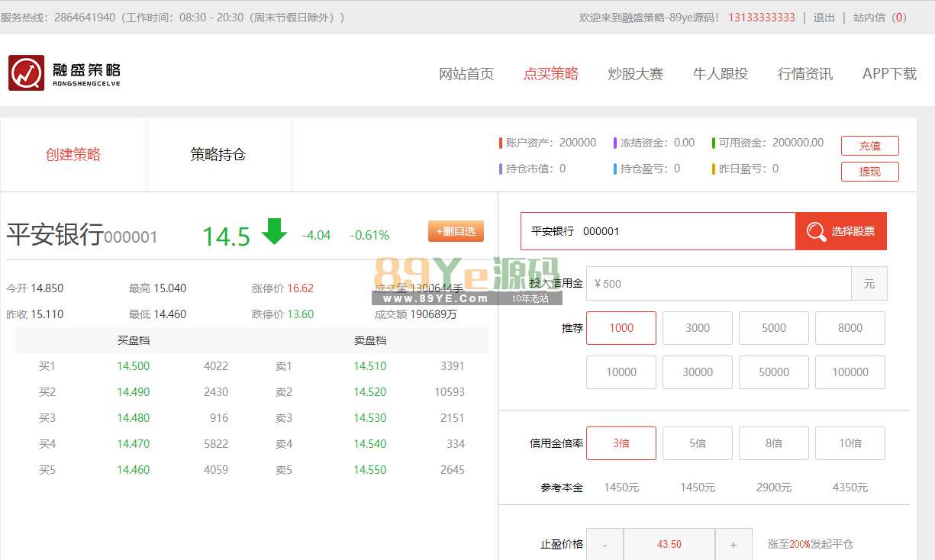Click the 买盘档 column header
935x560 pixels.
click(x=134, y=340)
